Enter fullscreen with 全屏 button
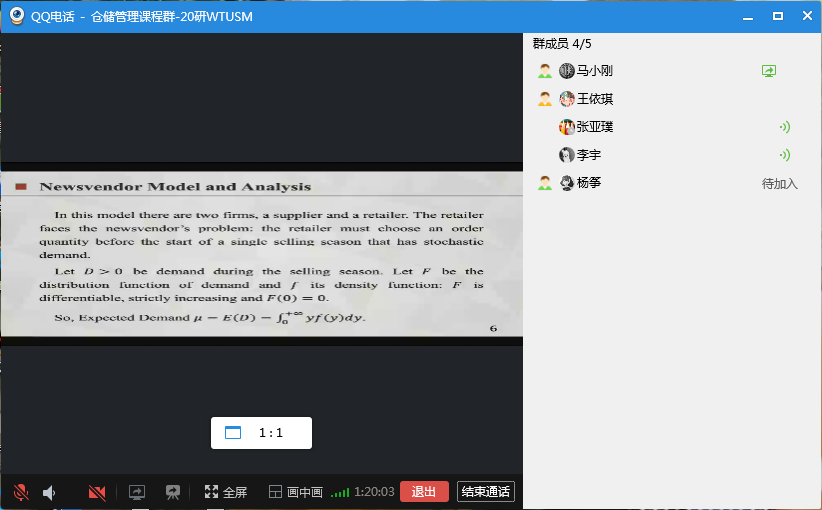822x510 pixels. tap(226, 492)
